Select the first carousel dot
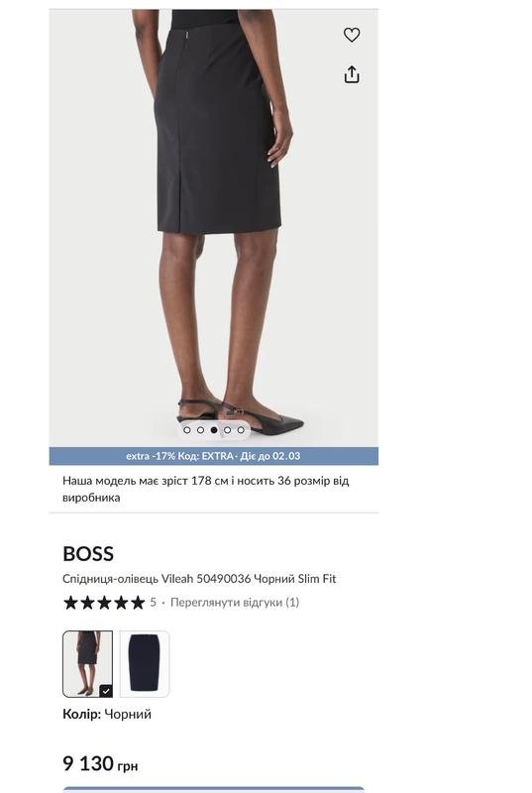Screen dimensions: 532x793 187,430
